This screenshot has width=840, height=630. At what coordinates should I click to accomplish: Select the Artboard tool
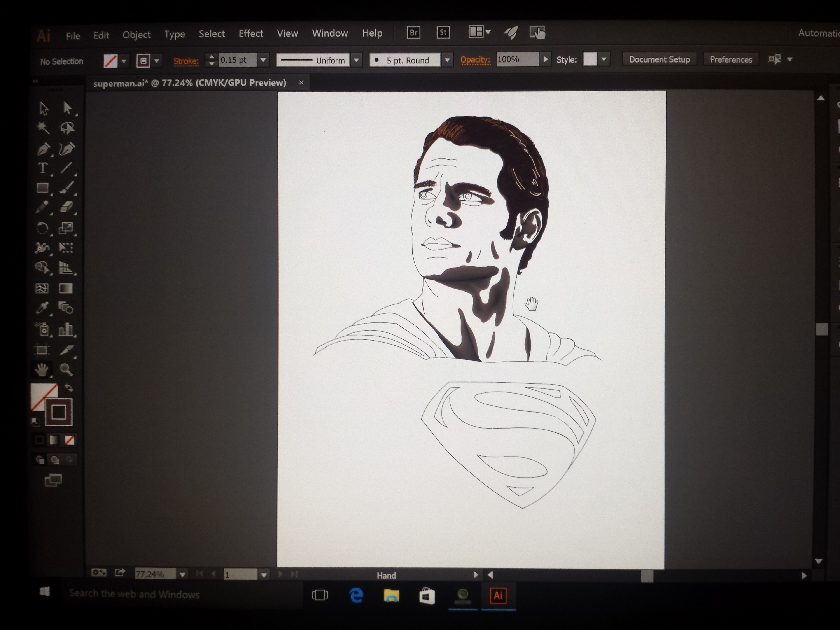[42, 350]
